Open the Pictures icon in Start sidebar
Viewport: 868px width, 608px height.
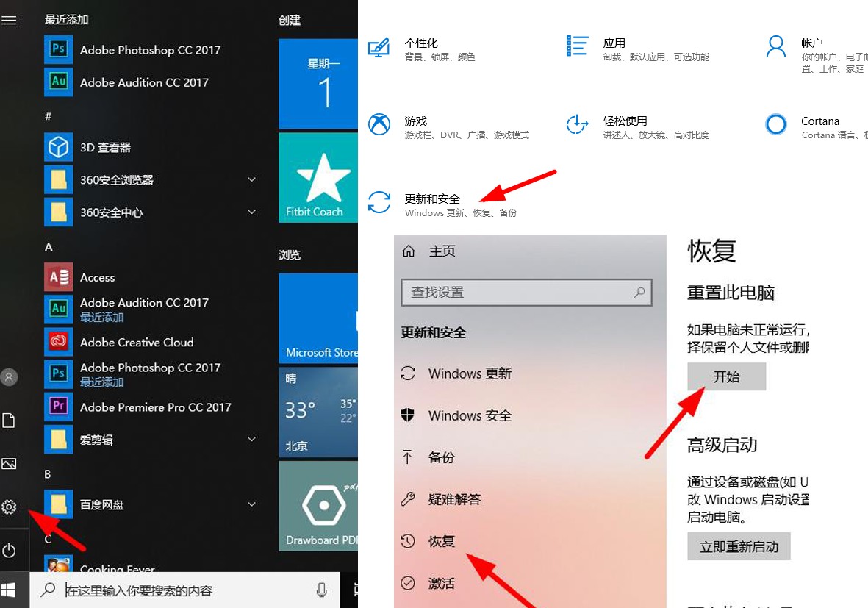click(9, 463)
